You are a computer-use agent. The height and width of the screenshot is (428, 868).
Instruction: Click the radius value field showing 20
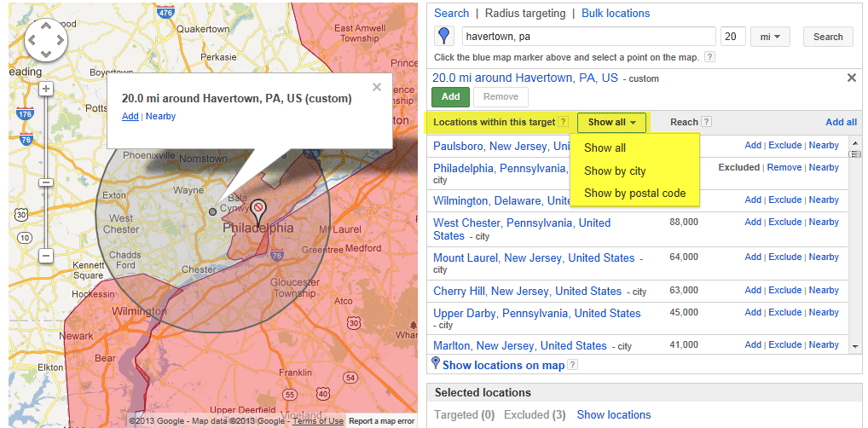point(733,37)
